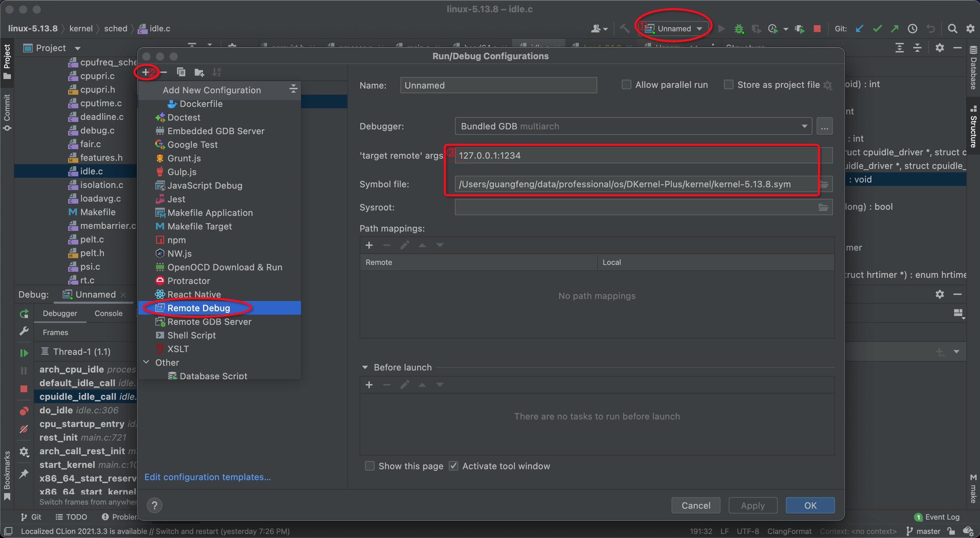Uncheck Activate tool window checkbox
980x538 pixels.
tap(454, 466)
